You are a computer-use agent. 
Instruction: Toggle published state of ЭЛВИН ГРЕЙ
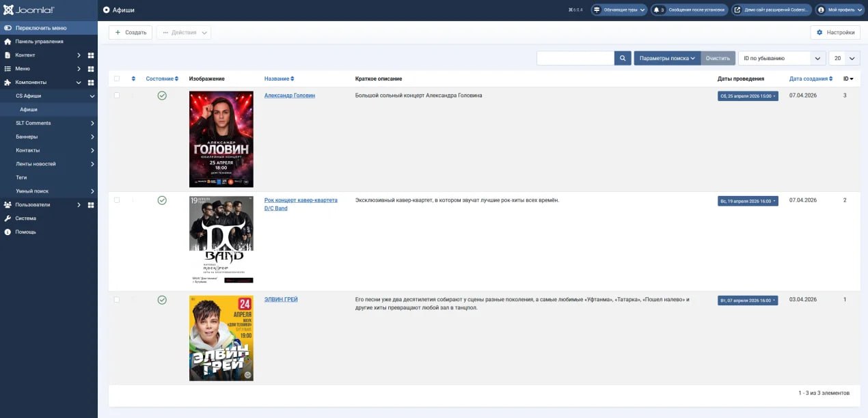pyautogui.click(x=162, y=298)
